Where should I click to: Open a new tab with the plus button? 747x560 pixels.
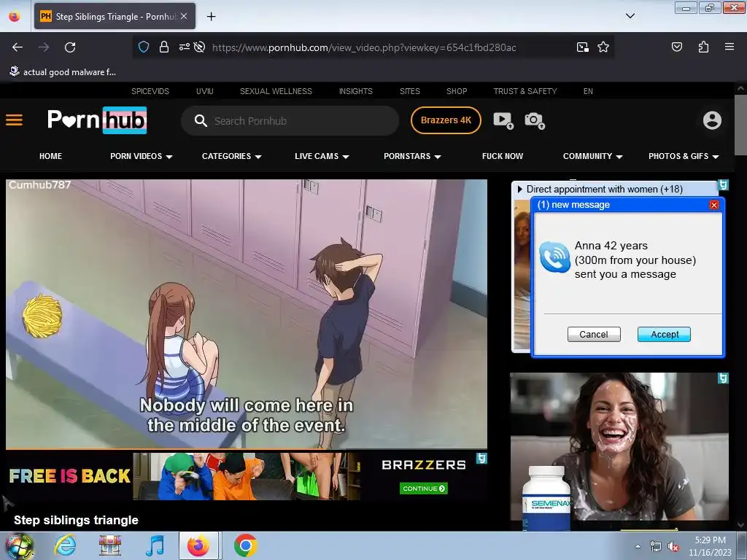[211, 17]
